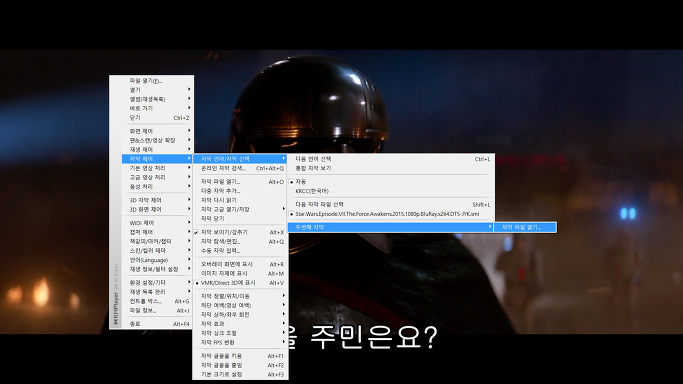Open '책갈피/마커/챕터' submenu
This screenshot has height=384, width=683.
point(157,241)
